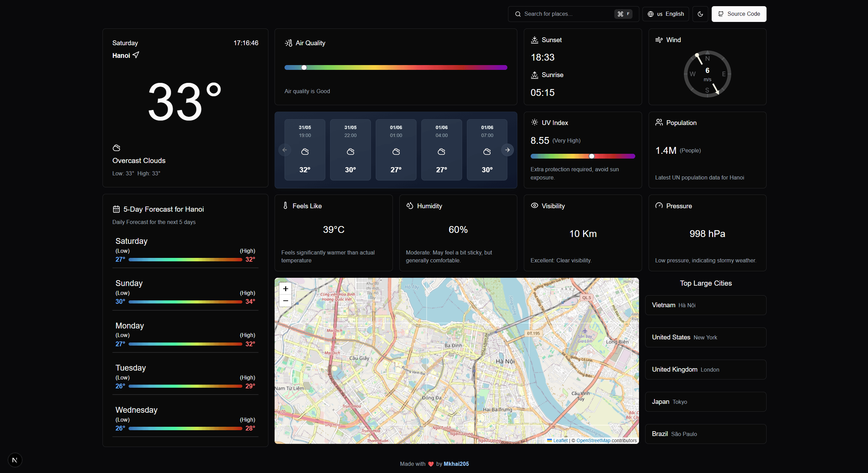
Task: Zoom in on the map with the plus button
Action: 285,288
